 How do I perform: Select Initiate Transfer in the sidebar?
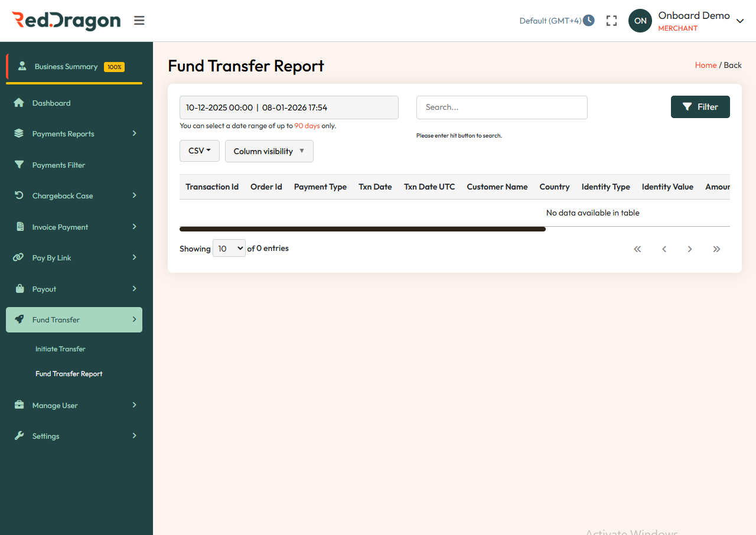[60, 348]
